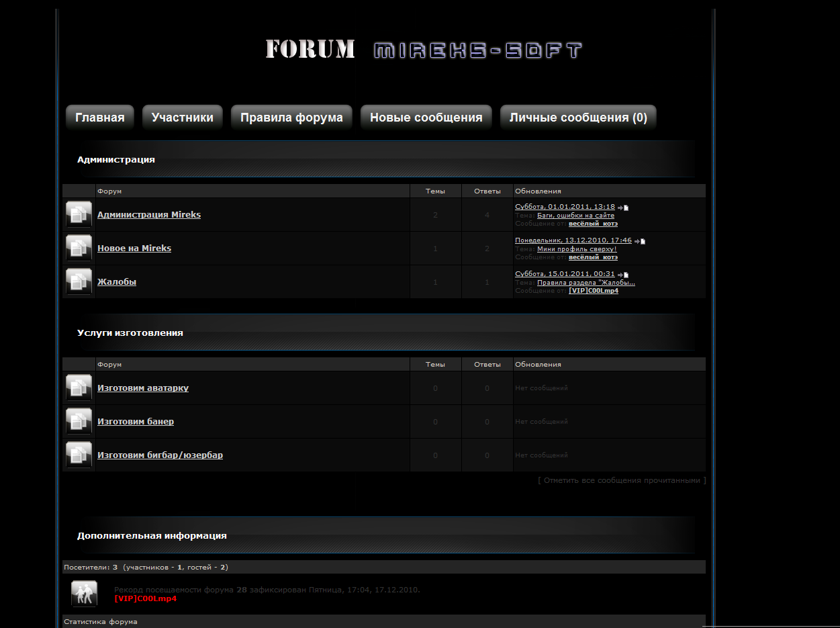
Task: Click the Ответы column header in Администрация table
Action: 487,191
